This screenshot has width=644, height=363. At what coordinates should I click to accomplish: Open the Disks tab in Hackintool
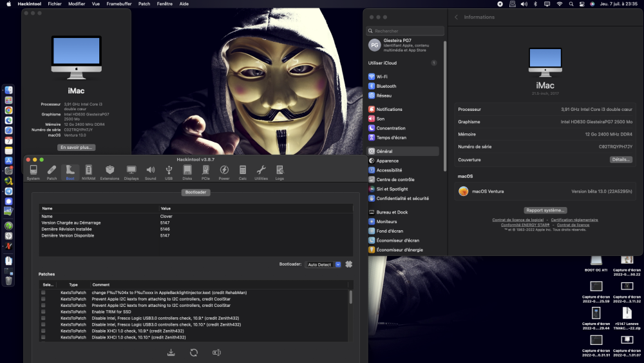[x=187, y=172]
